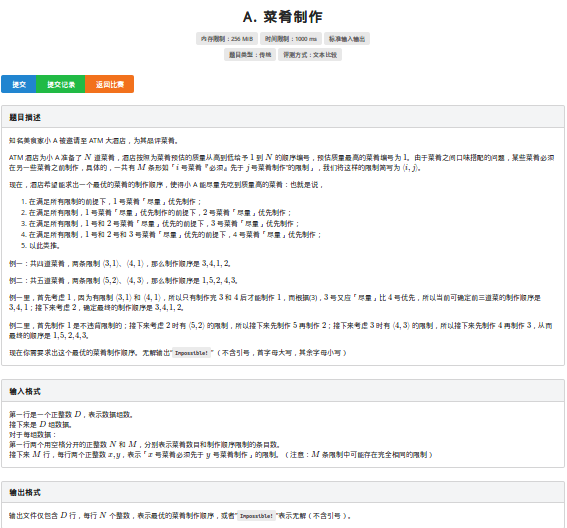Click list item 3 ending 3 号菜肴「尽量」优先制作
This screenshot has height=528, width=567.
(164, 223)
